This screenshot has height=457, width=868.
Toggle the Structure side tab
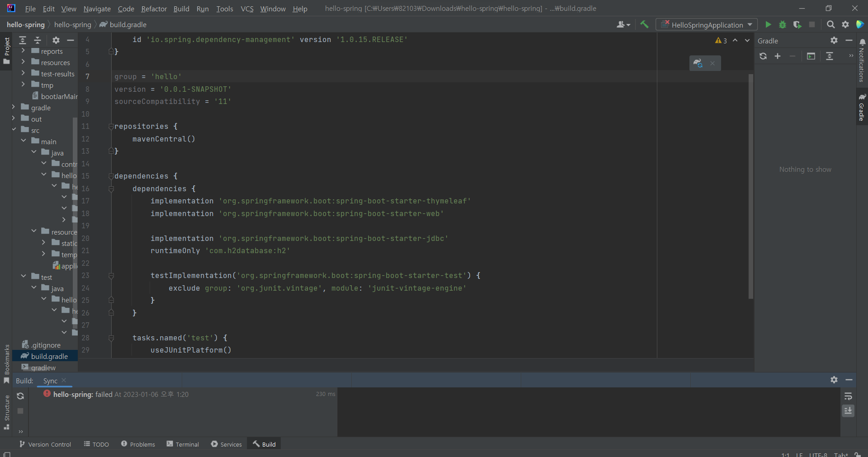click(6, 412)
